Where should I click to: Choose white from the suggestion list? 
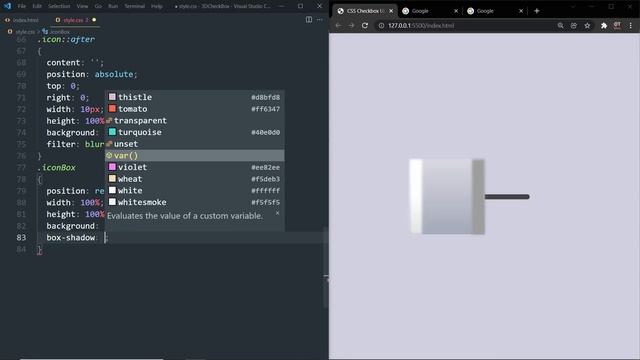pos(195,191)
